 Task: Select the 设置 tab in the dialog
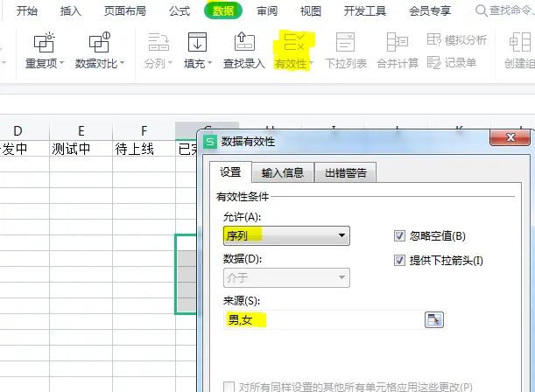coord(230,172)
